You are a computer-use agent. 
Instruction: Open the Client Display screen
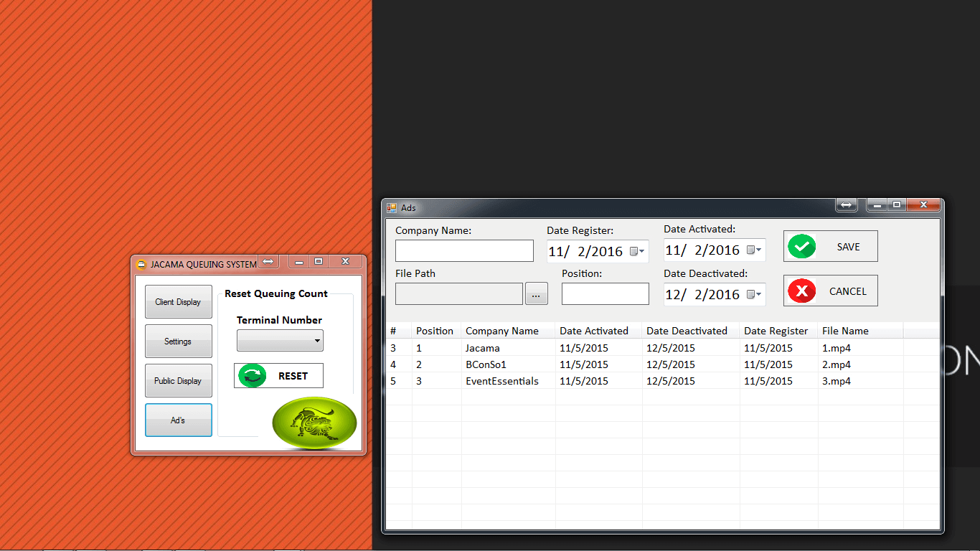[x=178, y=302]
